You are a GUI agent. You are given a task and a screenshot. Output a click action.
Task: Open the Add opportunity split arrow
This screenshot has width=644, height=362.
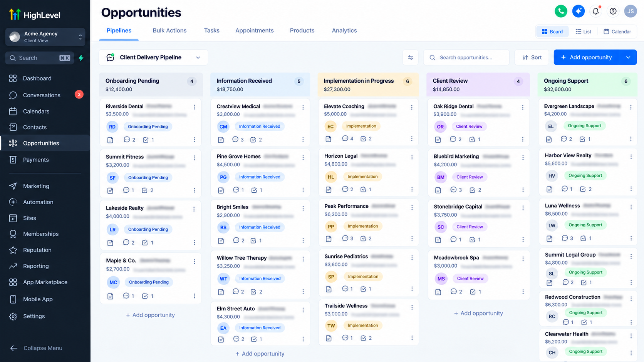coord(628,57)
